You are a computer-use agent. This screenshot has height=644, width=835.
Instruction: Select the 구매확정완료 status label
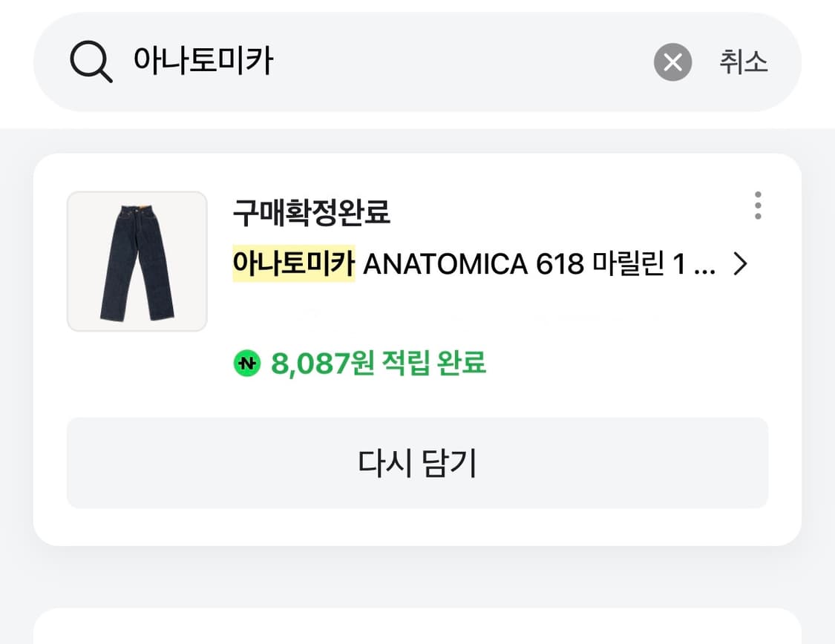pos(313,213)
